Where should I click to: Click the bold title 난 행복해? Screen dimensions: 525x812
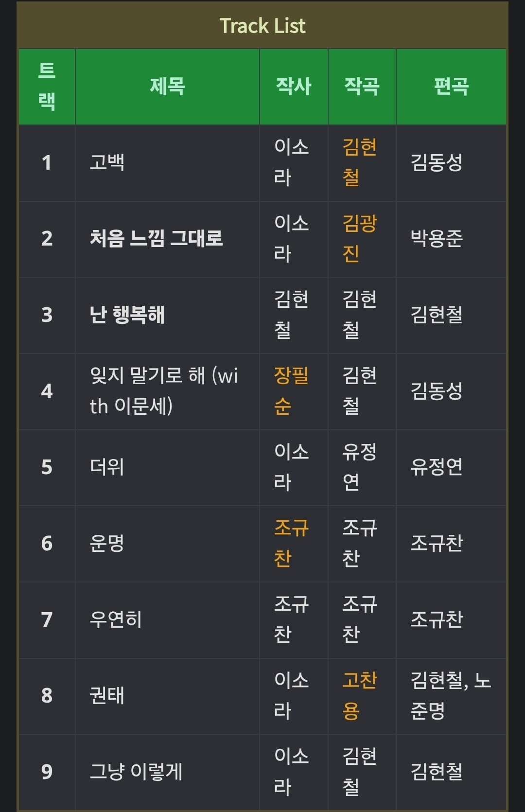click(127, 315)
